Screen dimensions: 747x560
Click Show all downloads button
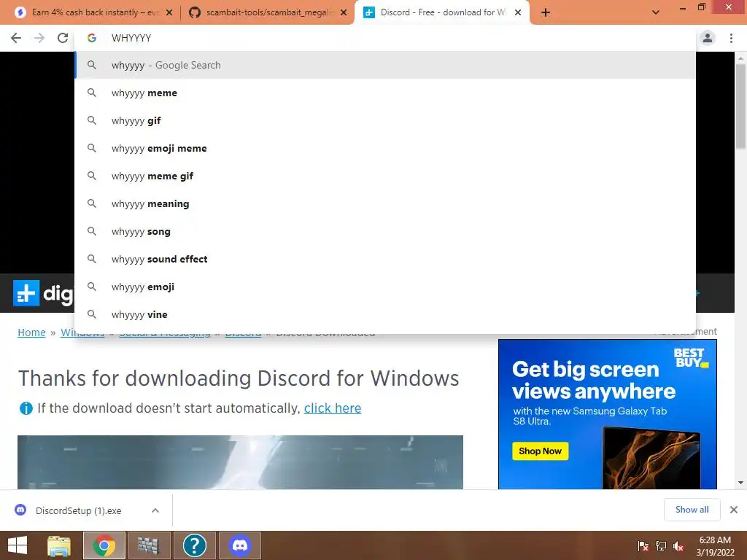[x=692, y=510]
